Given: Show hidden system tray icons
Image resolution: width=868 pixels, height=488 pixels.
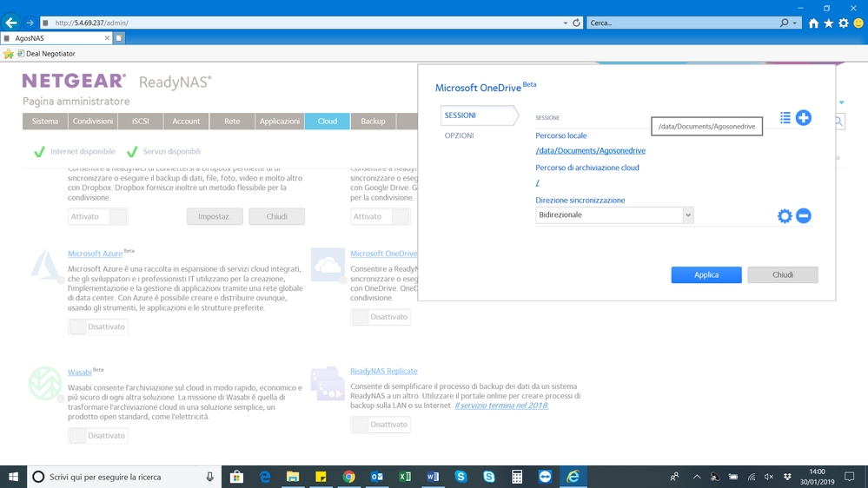Looking at the screenshot, I should pos(696,477).
